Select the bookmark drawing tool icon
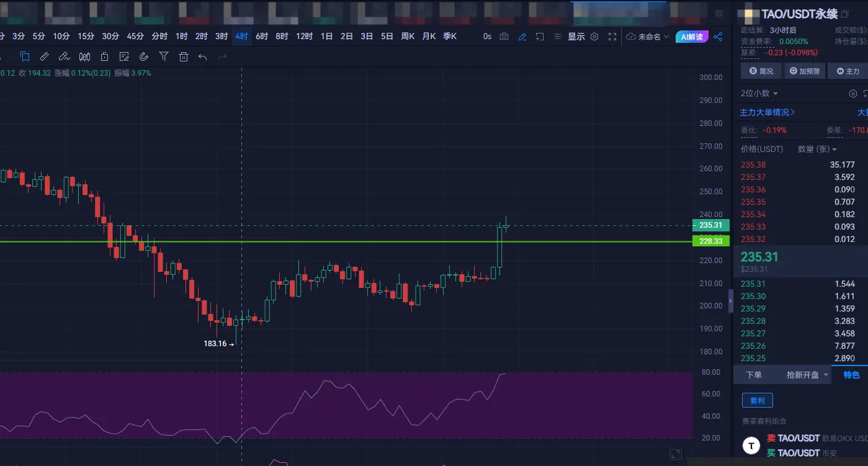Image resolution: width=868 pixels, height=466 pixels. tap(25, 56)
